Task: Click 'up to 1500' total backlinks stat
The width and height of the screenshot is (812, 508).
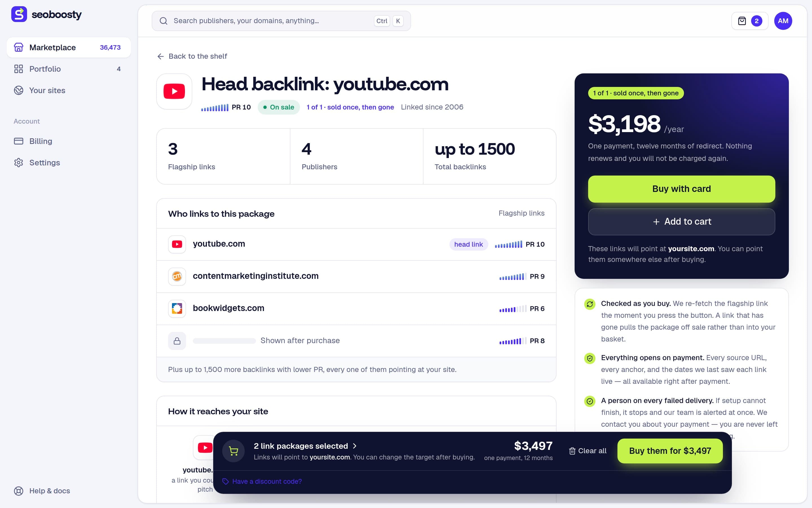Action: coord(489,156)
